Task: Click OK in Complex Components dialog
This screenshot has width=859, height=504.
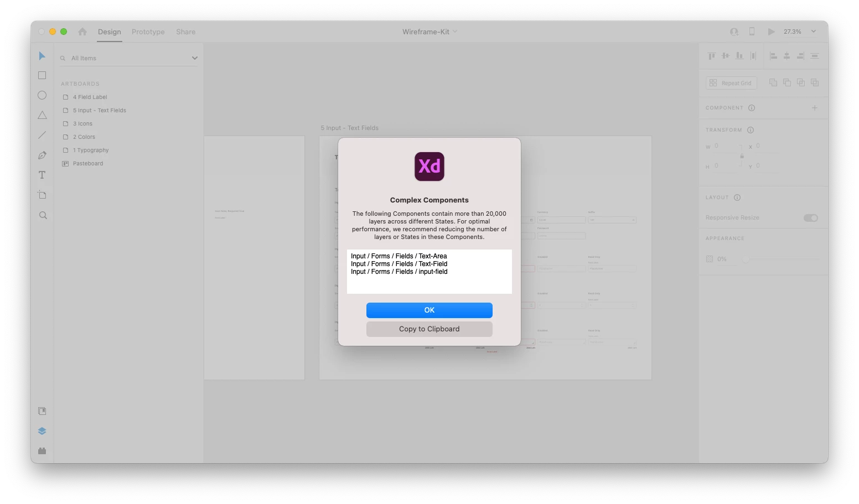Action: pos(429,310)
